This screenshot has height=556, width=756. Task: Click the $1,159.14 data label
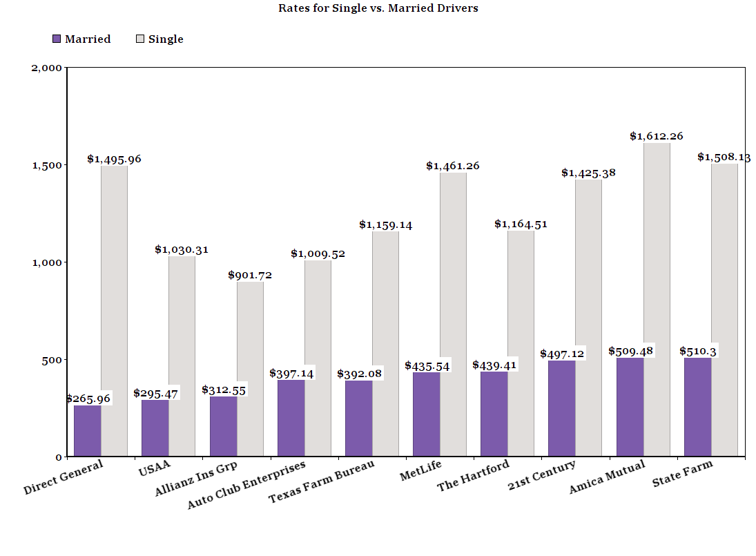coord(386,225)
